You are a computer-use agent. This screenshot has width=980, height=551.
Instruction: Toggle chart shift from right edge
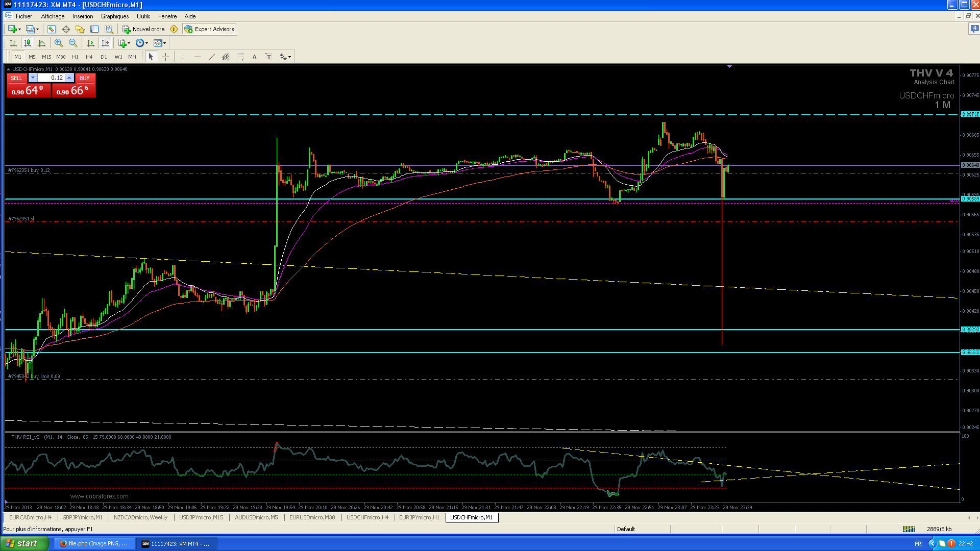click(x=105, y=43)
